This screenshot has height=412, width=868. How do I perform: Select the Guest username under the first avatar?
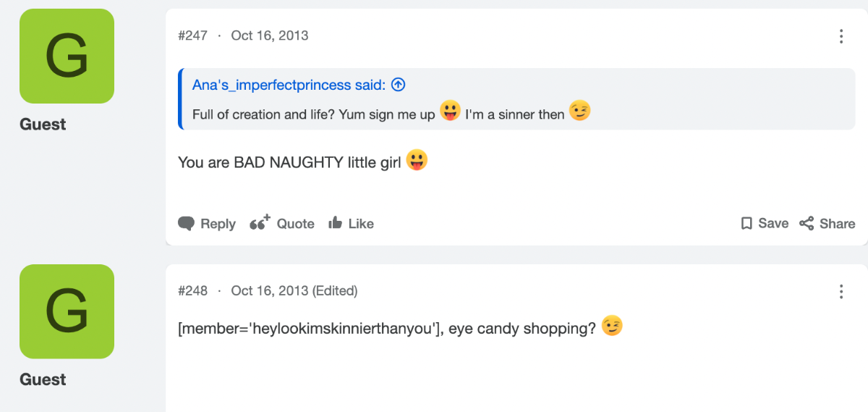[43, 125]
